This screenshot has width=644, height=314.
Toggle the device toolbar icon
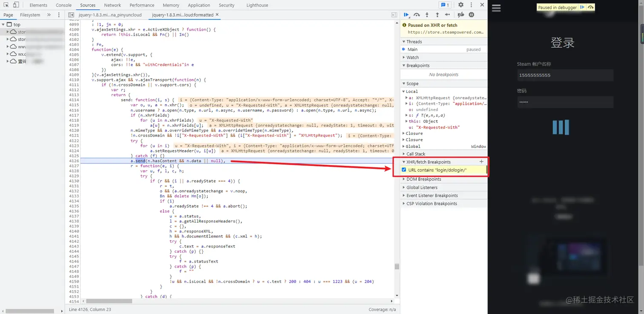tap(16, 5)
